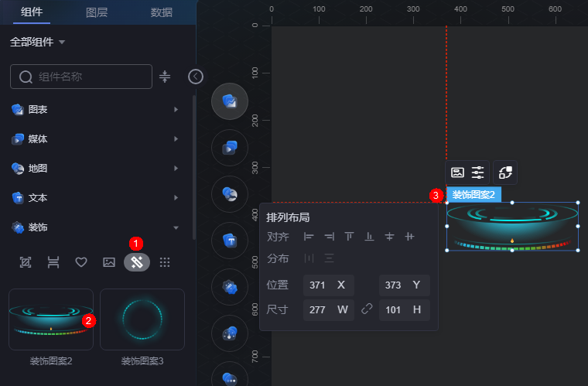Pick the 装饰图案3 component thumbnail
Viewport: 588px width, 386px height.
[142, 319]
